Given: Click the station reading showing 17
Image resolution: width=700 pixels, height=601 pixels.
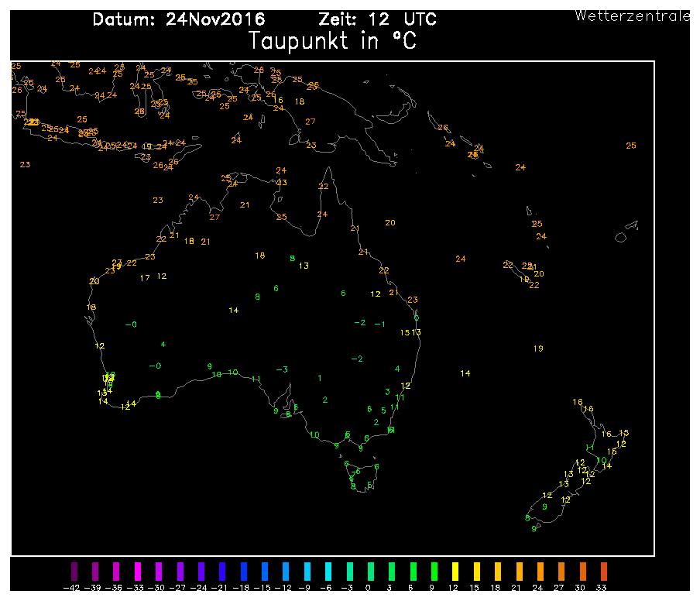Looking at the screenshot, I should coord(145,278).
